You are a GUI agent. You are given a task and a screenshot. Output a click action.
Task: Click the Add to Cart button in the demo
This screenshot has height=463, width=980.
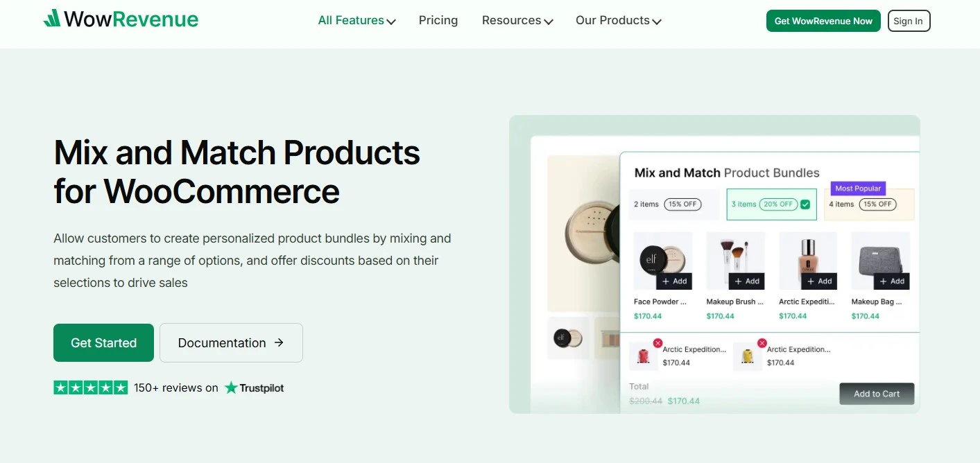877,394
